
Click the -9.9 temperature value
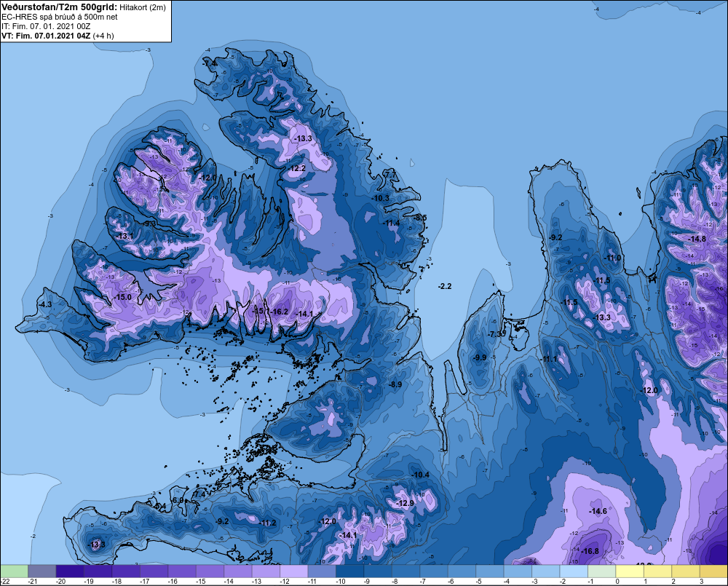click(480, 357)
